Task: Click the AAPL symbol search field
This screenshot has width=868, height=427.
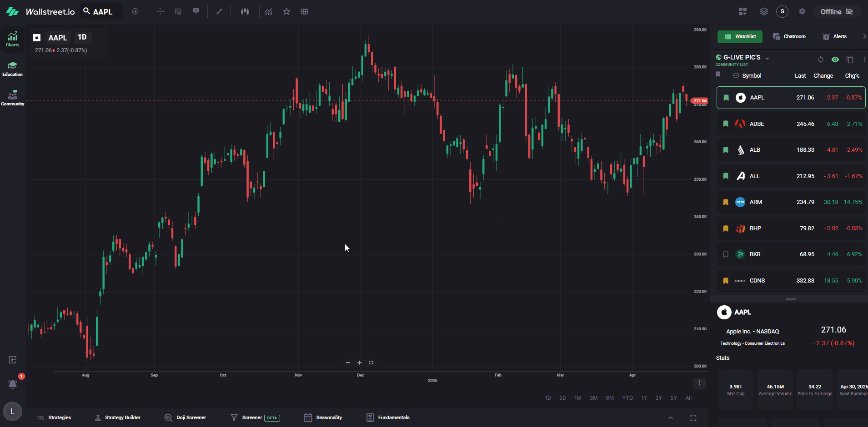Action: pos(102,11)
